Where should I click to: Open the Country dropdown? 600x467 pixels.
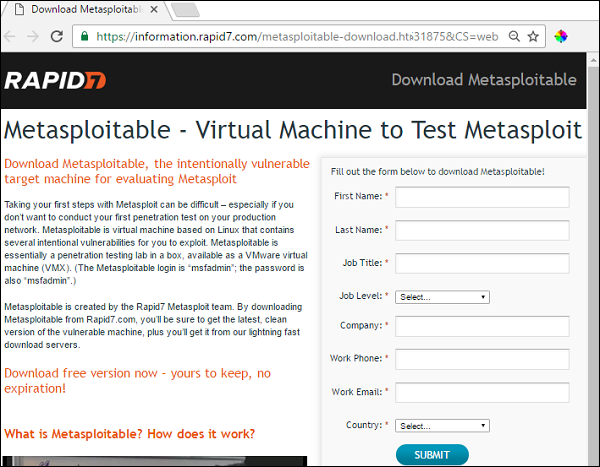click(x=442, y=426)
